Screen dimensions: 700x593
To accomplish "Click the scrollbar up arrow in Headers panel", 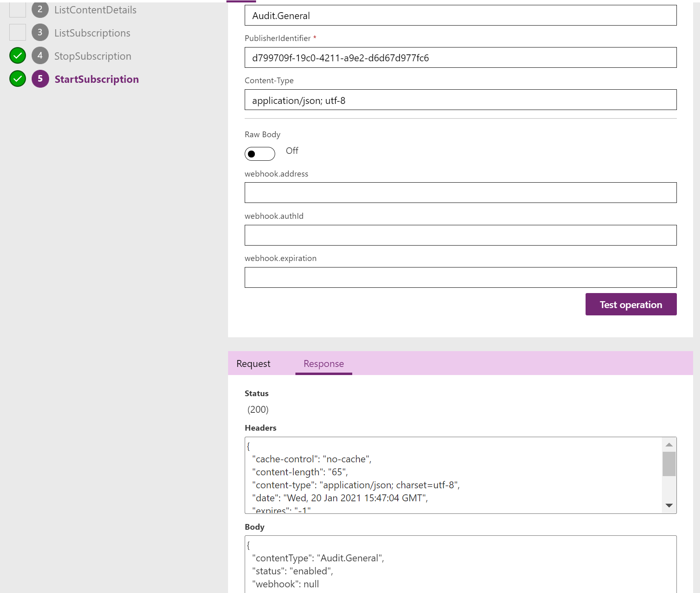I will pos(669,444).
